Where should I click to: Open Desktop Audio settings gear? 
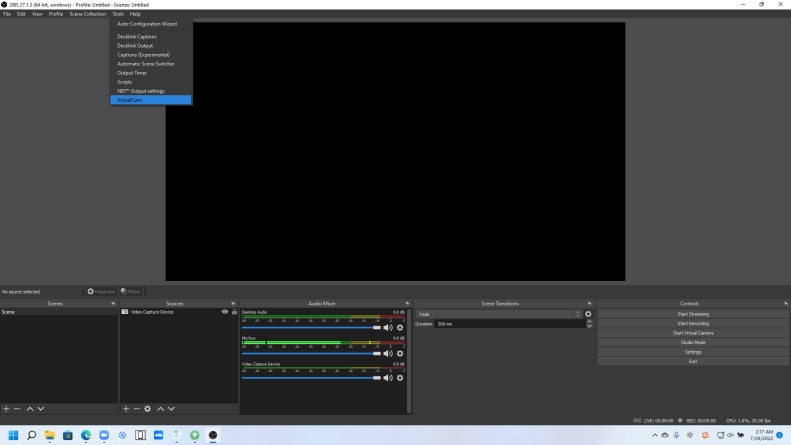coord(400,328)
